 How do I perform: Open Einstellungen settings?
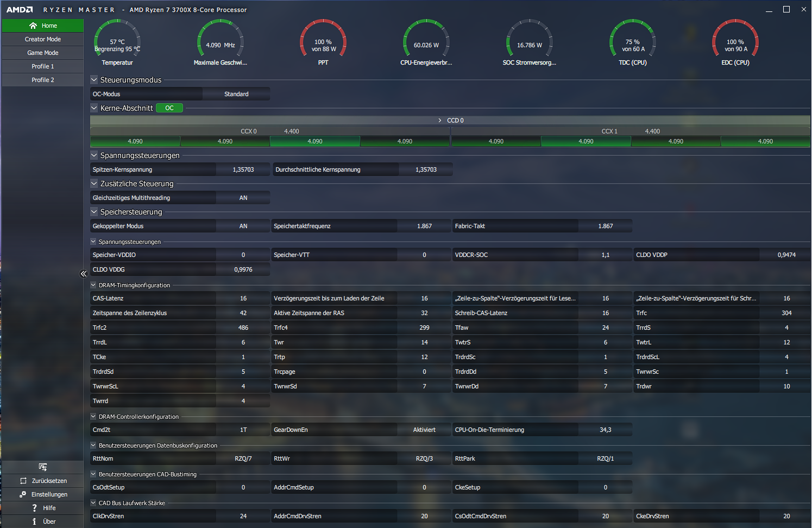click(42, 494)
